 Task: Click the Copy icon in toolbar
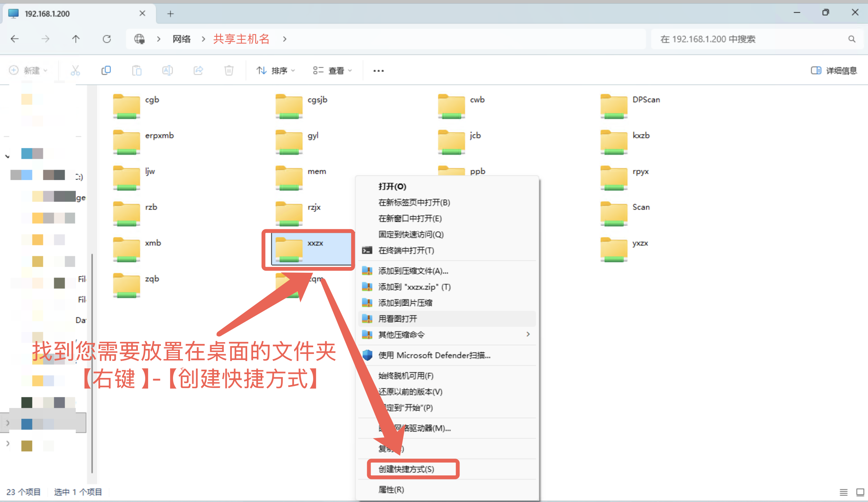point(106,71)
